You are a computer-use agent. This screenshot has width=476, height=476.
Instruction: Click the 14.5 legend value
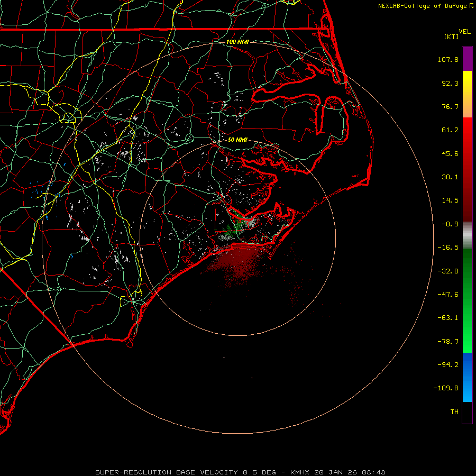450,200
